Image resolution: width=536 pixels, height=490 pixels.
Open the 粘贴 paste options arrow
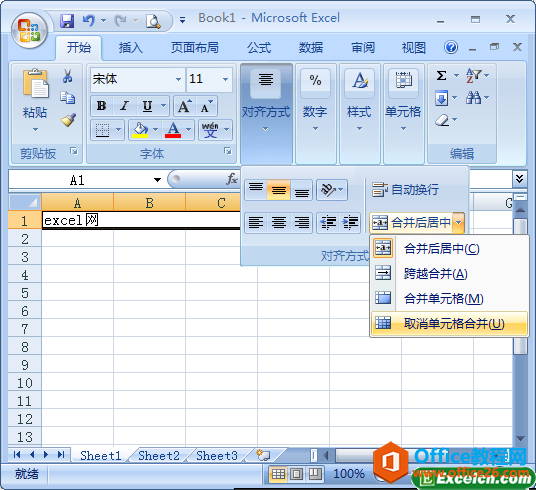point(35,129)
